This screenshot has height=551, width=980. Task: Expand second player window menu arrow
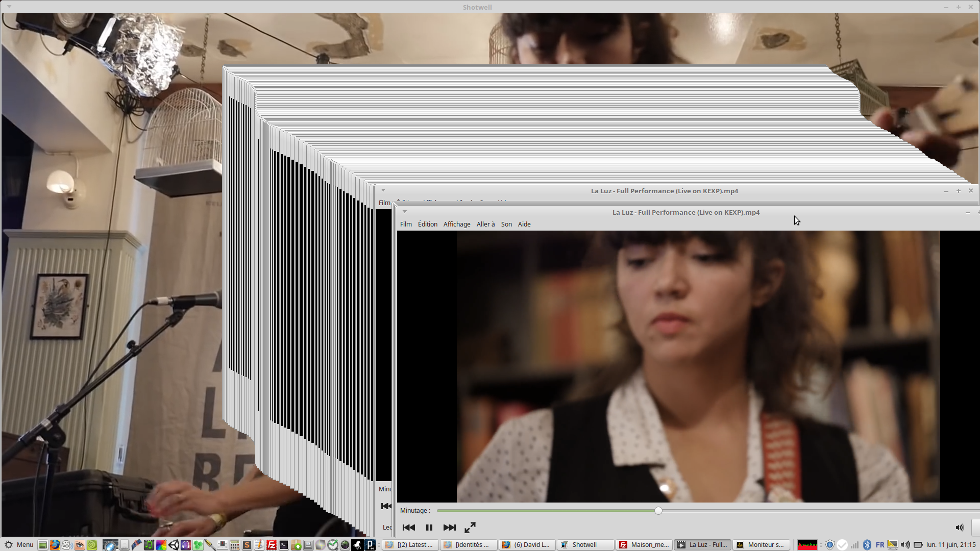click(383, 190)
